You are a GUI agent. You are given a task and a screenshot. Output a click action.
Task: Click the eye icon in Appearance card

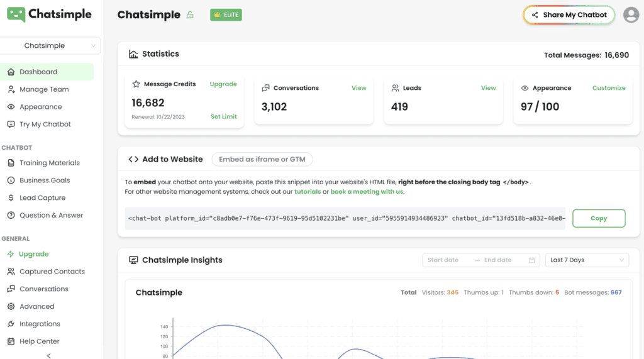coord(525,89)
